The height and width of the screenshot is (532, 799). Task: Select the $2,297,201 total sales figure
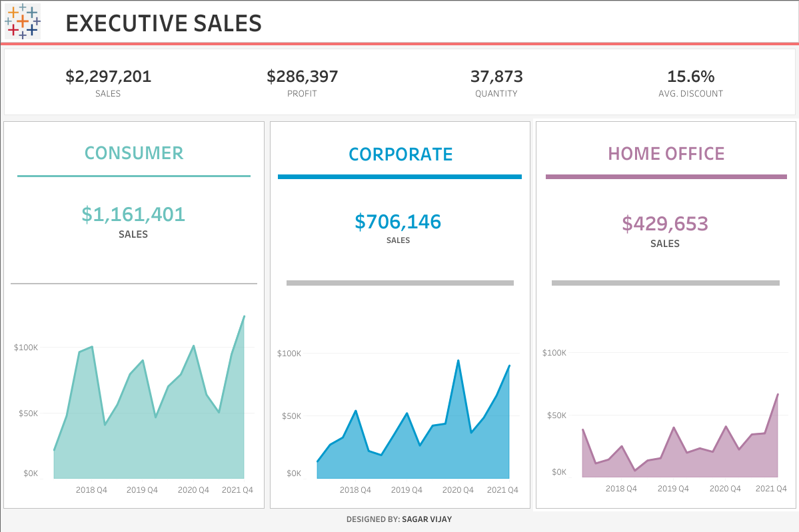click(108, 77)
